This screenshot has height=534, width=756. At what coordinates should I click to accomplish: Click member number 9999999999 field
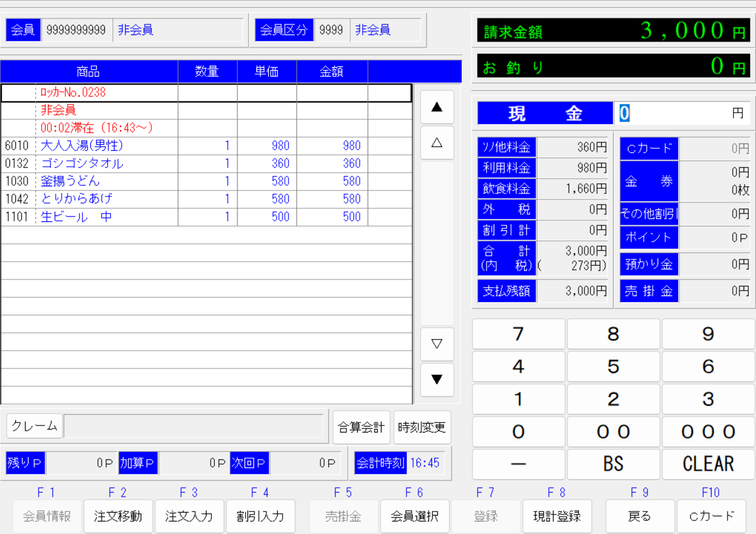[x=77, y=30]
